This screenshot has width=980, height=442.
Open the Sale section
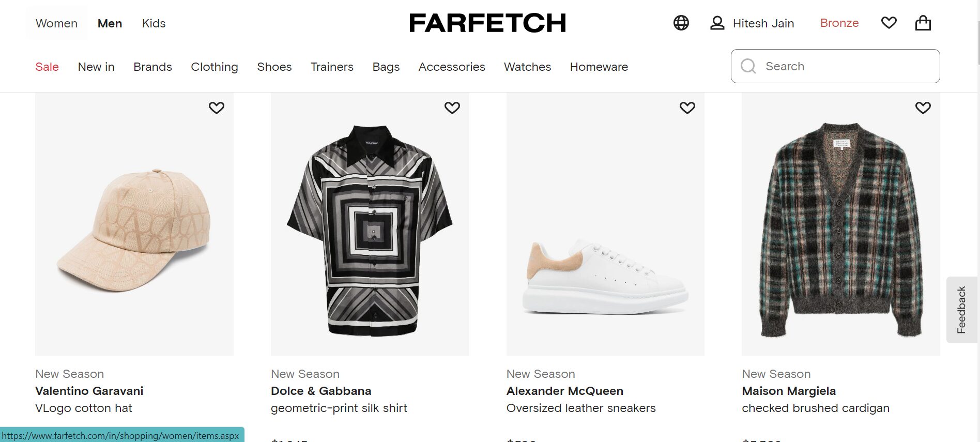pyautogui.click(x=47, y=67)
